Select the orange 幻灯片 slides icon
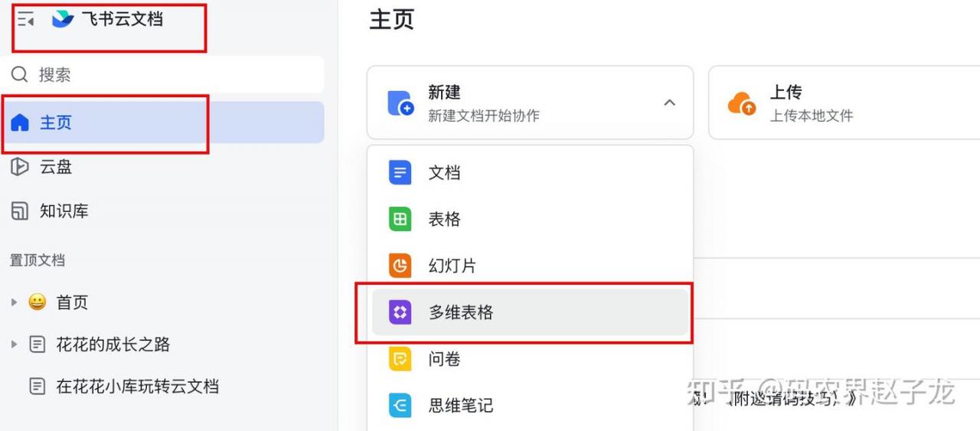Image resolution: width=980 pixels, height=431 pixels. point(400,266)
